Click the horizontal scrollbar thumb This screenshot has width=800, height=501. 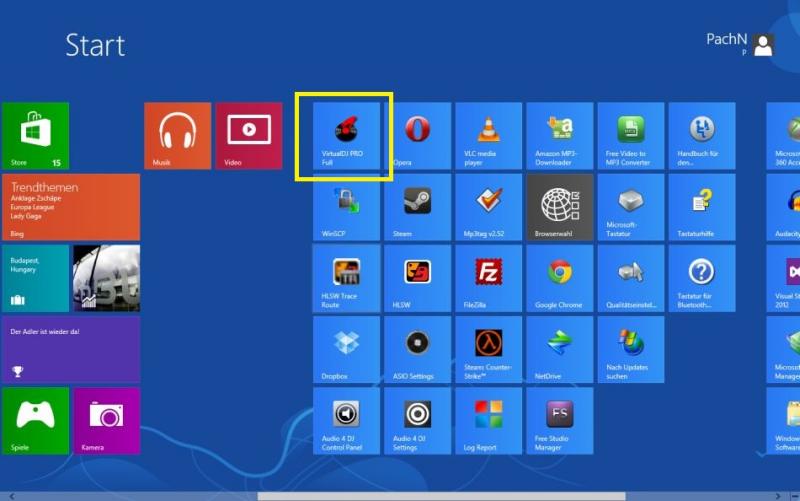click(441, 496)
